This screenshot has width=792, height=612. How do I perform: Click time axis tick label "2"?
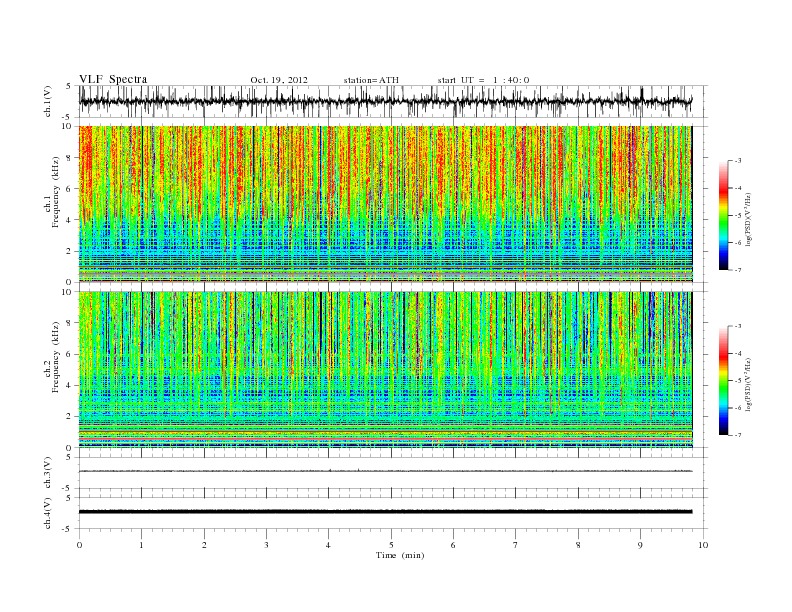tap(204, 545)
